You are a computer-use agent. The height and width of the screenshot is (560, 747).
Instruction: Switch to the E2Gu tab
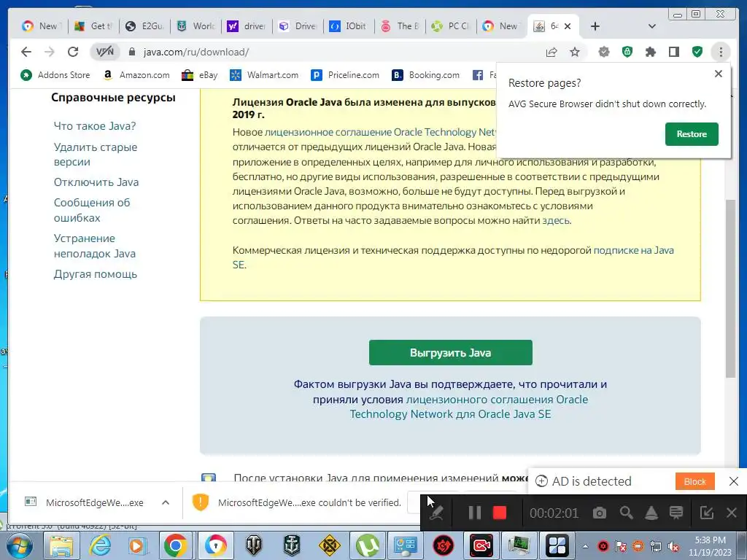(144, 26)
